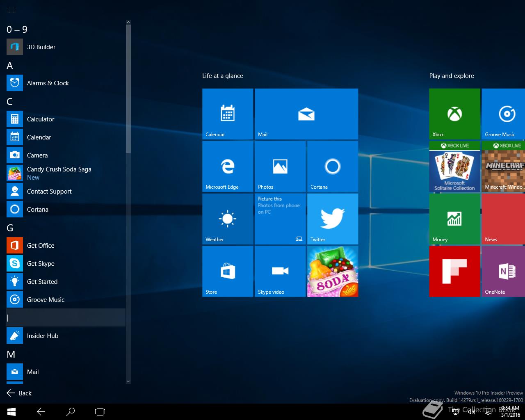Click the letter I section header

pos(66,318)
